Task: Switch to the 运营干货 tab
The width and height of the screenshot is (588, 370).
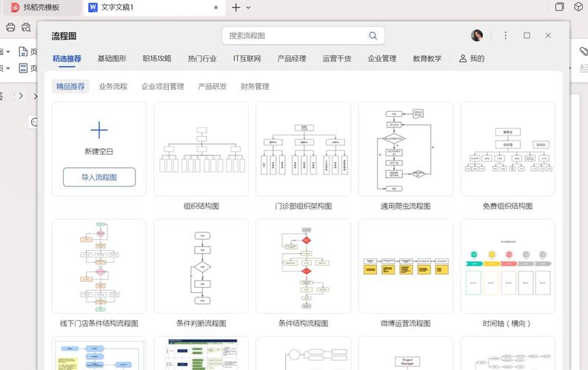Action: pos(337,58)
